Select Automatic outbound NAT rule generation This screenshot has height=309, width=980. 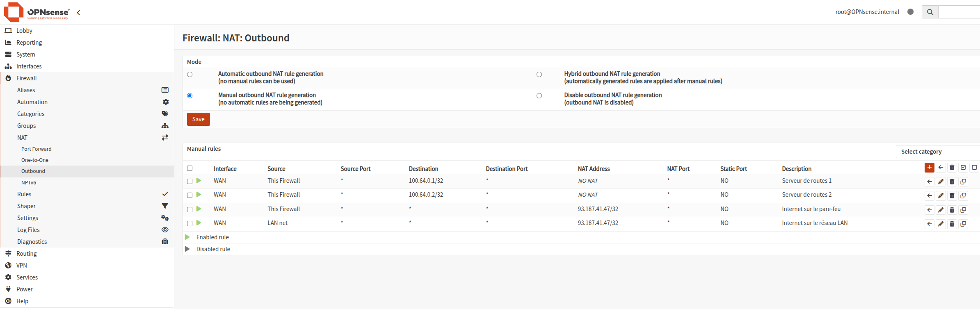click(x=190, y=74)
